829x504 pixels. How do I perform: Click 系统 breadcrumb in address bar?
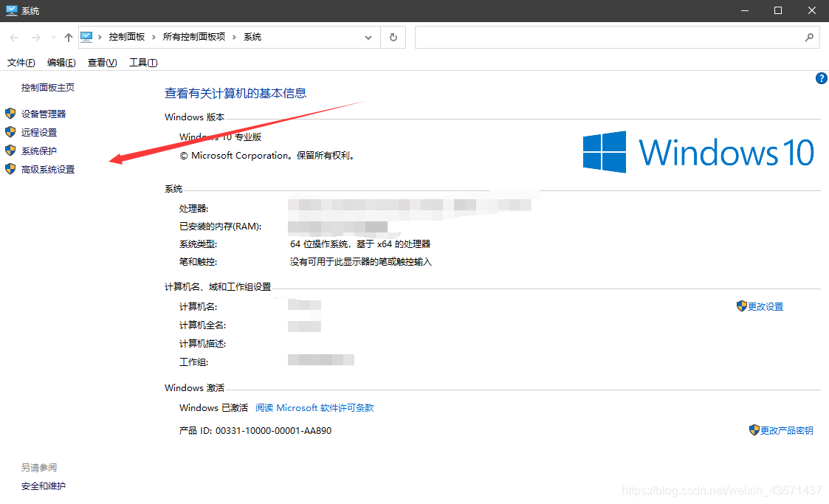252,37
